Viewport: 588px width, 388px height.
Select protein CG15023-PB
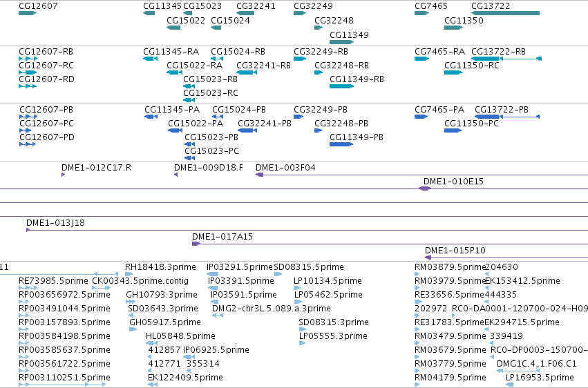click(x=211, y=137)
